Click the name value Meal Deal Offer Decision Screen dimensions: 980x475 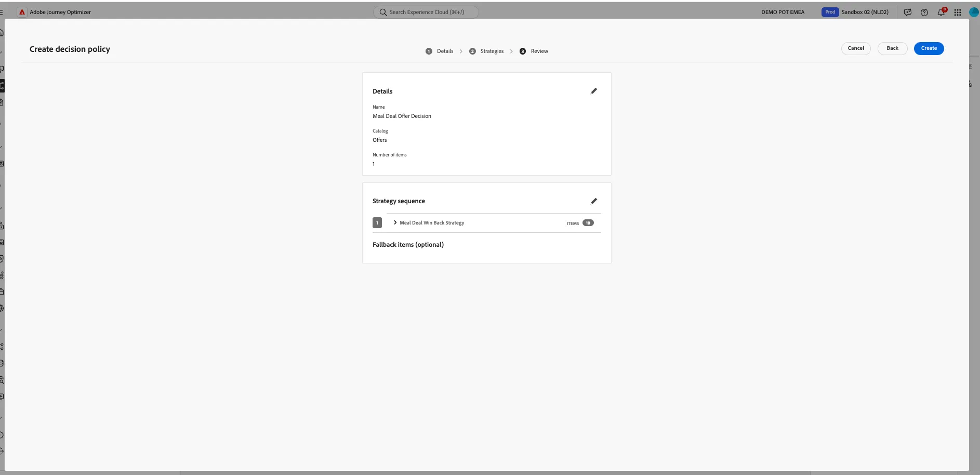click(402, 116)
